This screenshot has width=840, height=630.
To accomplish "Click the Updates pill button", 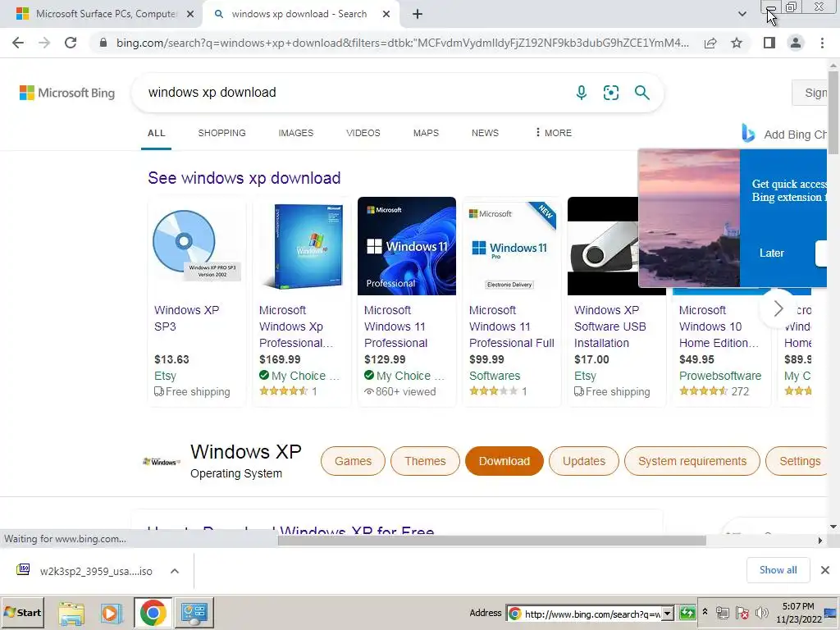I will pos(584,461).
